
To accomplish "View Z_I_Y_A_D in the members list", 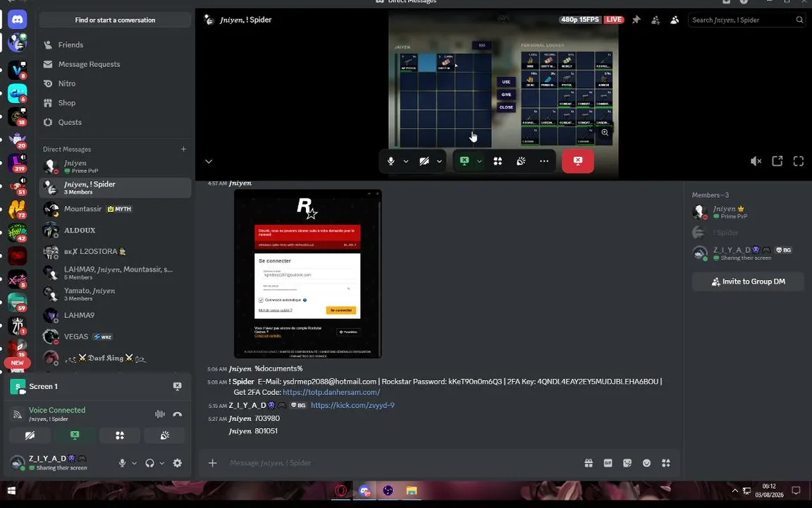I will [x=748, y=253].
